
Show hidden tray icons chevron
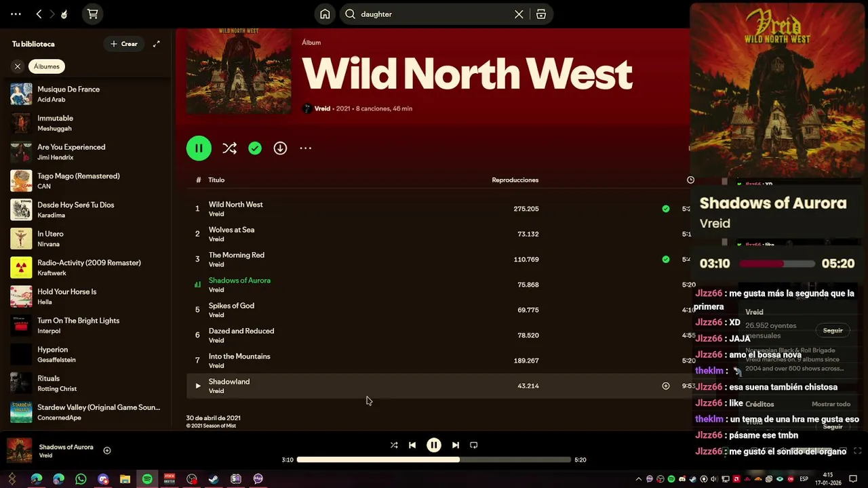(639, 479)
